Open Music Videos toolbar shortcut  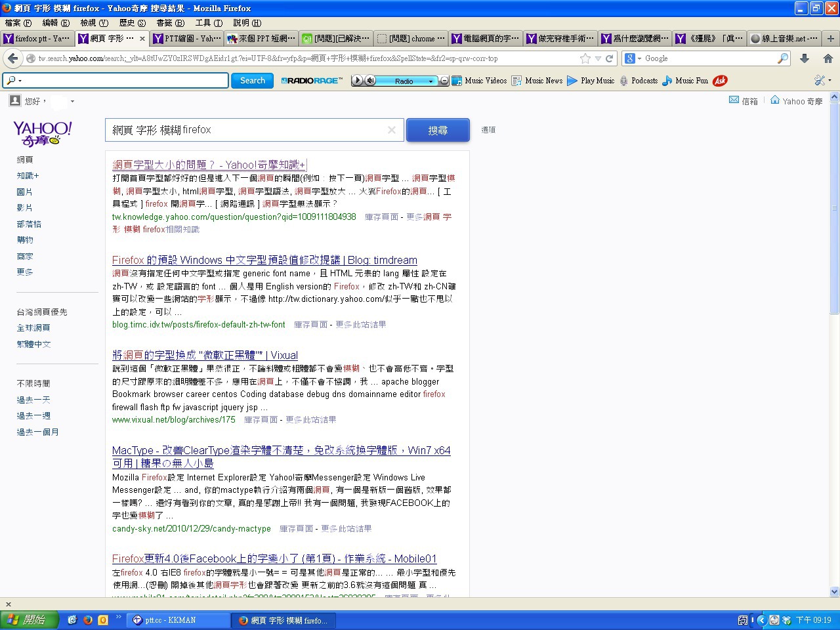point(479,81)
